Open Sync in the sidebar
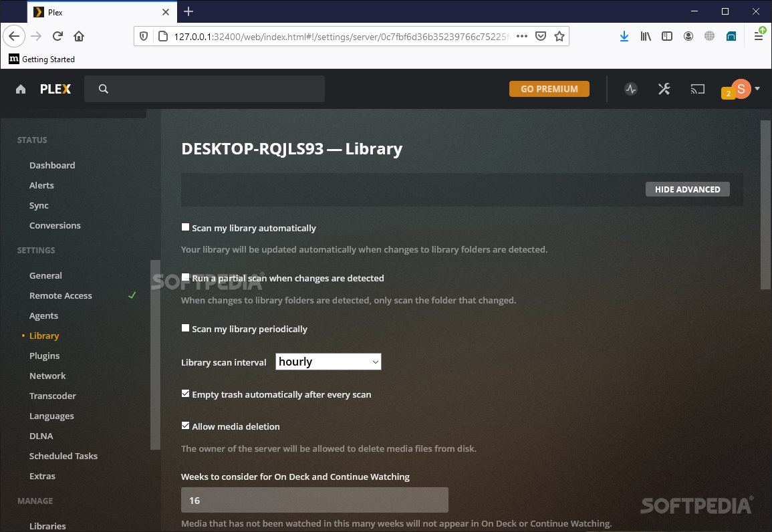Viewport: 772px width, 532px height. pyautogui.click(x=39, y=206)
